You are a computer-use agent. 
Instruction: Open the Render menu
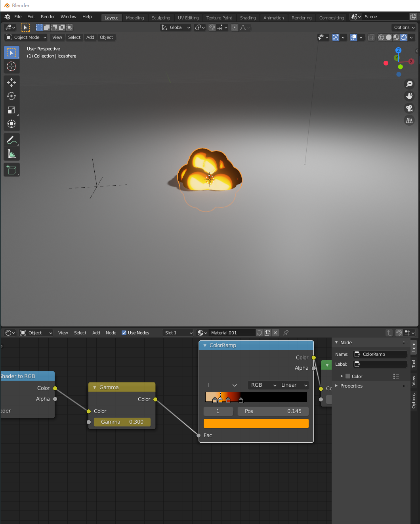[48, 17]
